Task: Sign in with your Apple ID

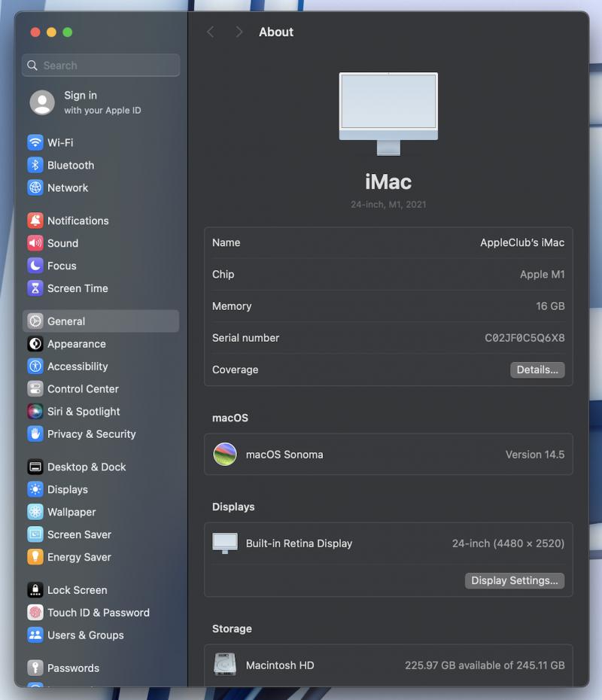Action: 102,102
